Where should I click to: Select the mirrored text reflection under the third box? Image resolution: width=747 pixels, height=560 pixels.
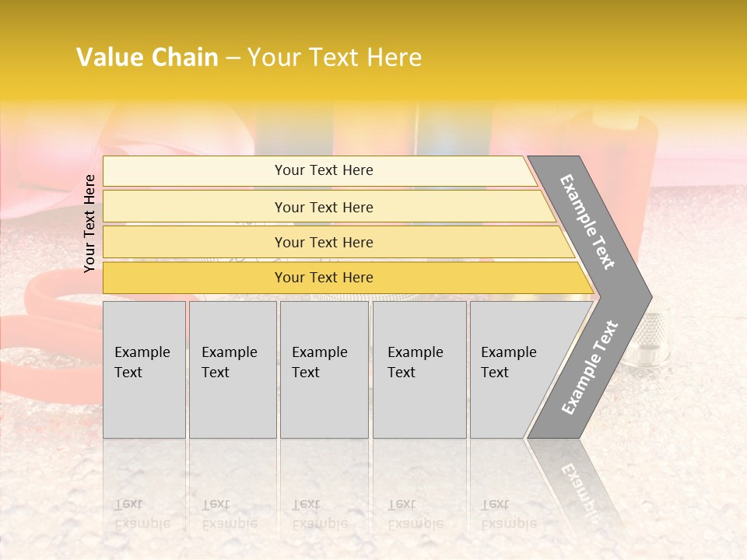320,514
